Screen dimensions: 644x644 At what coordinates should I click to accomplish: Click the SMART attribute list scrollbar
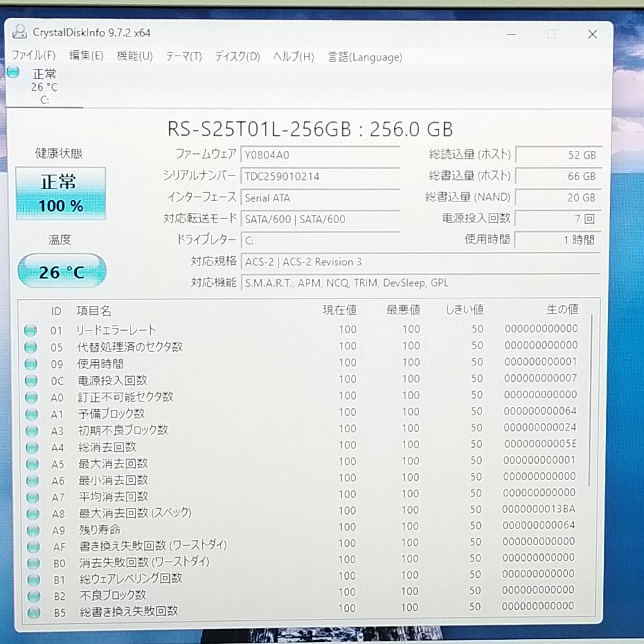(x=591, y=400)
